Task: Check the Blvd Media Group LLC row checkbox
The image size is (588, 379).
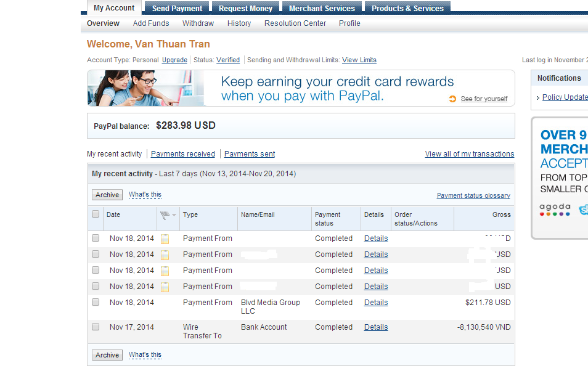Action: click(96, 302)
